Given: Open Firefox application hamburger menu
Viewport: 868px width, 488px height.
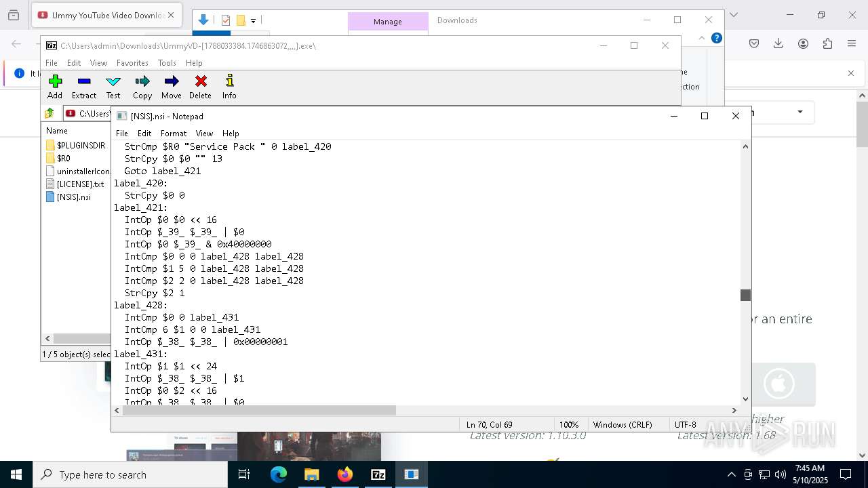Looking at the screenshot, I should [852, 43].
